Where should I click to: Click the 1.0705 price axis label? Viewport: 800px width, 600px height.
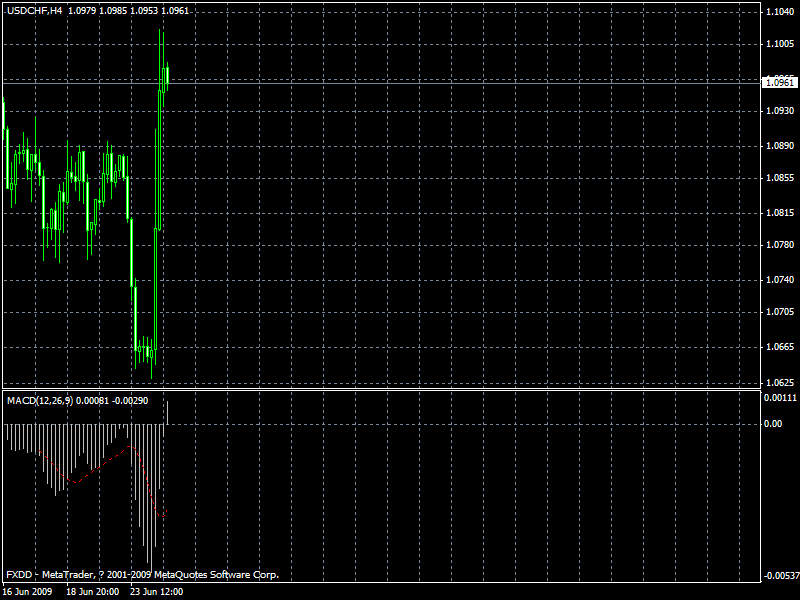pyautogui.click(x=780, y=312)
